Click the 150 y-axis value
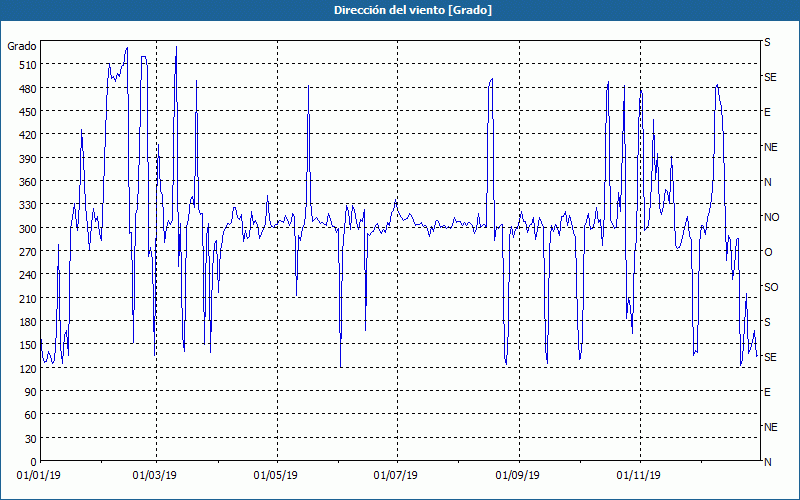This screenshot has height=500, width=800. (x=29, y=345)
